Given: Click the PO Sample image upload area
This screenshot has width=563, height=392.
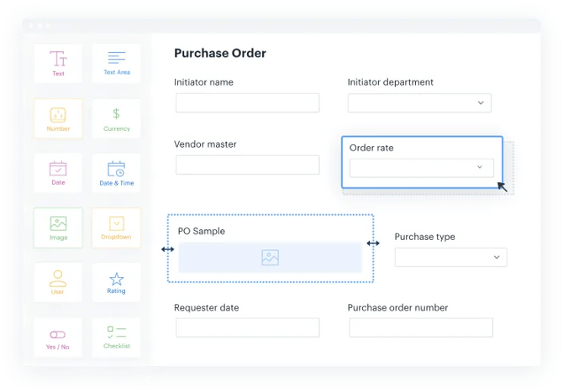Looking at the screenshot, I should tap(270, 258).
